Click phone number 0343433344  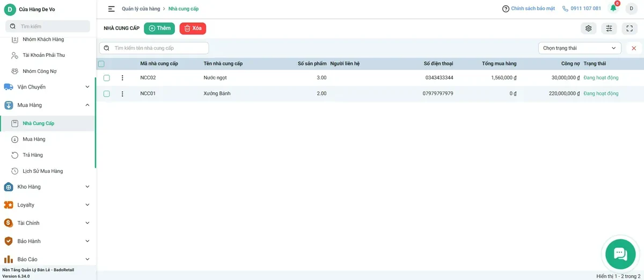coord(439,78)
